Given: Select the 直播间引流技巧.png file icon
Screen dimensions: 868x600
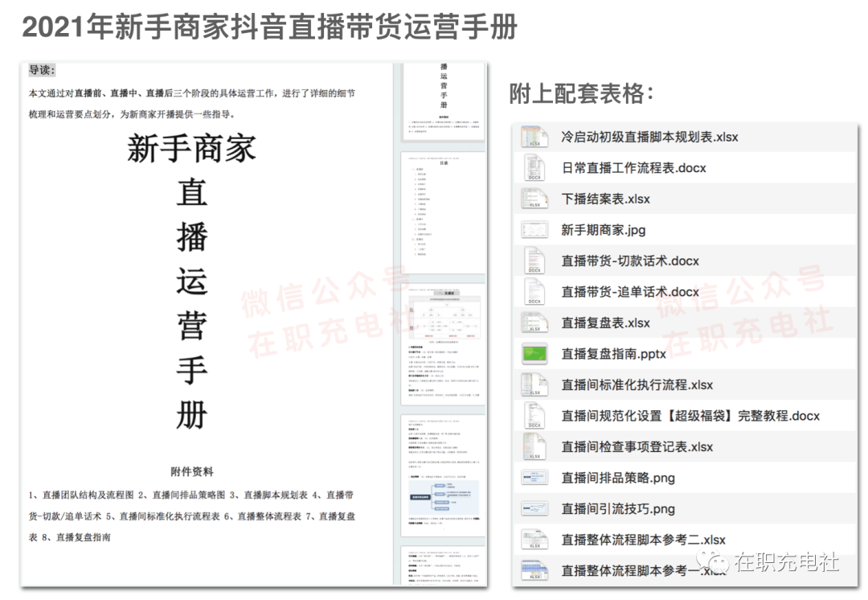Looking at the screenshot, I should 534,509.
